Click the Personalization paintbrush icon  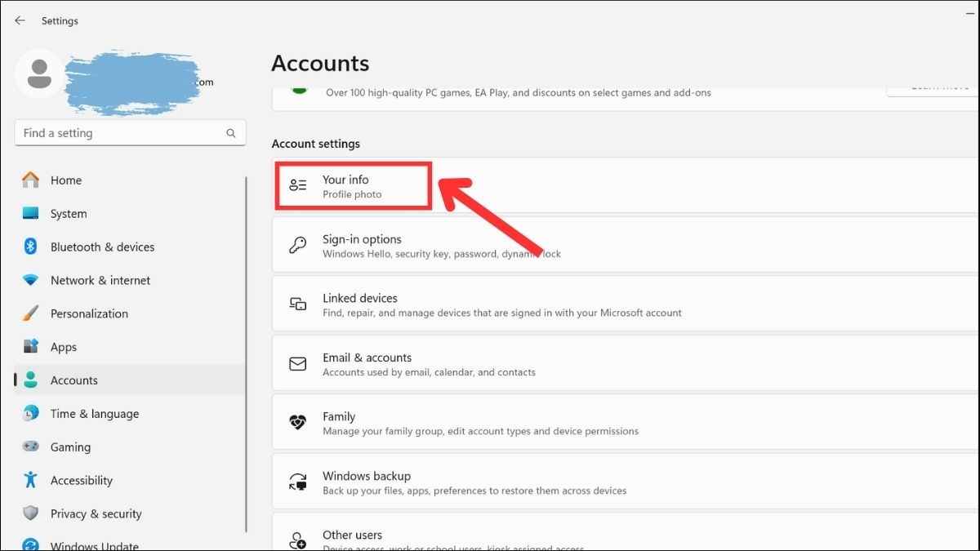click(30, 313)
